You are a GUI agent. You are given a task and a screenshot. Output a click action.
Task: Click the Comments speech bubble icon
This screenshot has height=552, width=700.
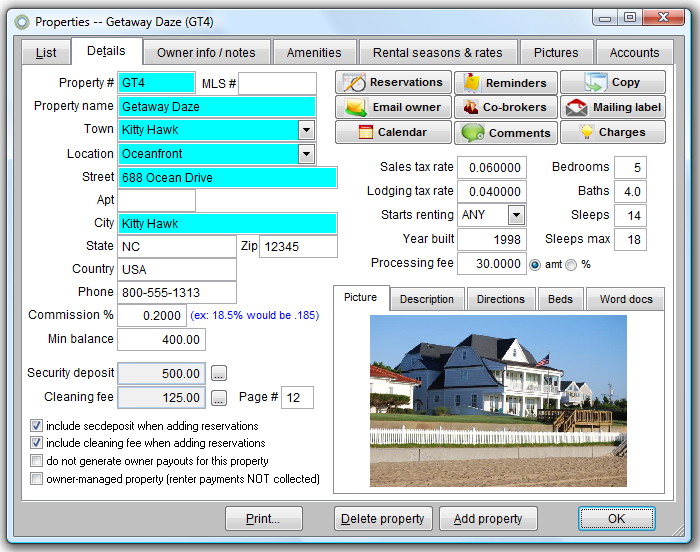click(473, 133)
